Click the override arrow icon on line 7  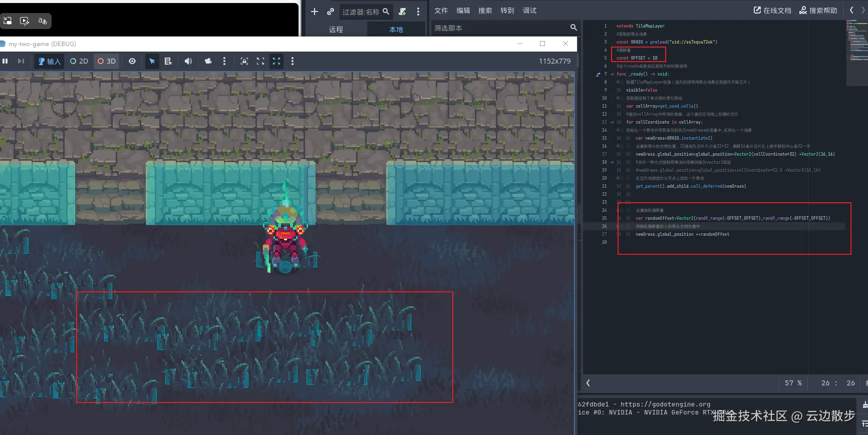[598, 74]
